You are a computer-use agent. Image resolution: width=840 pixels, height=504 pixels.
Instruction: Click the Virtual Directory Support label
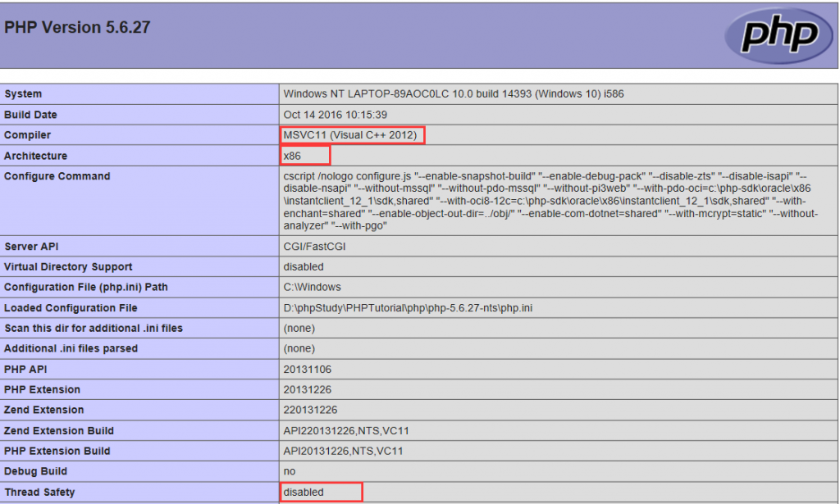point(68,267)
